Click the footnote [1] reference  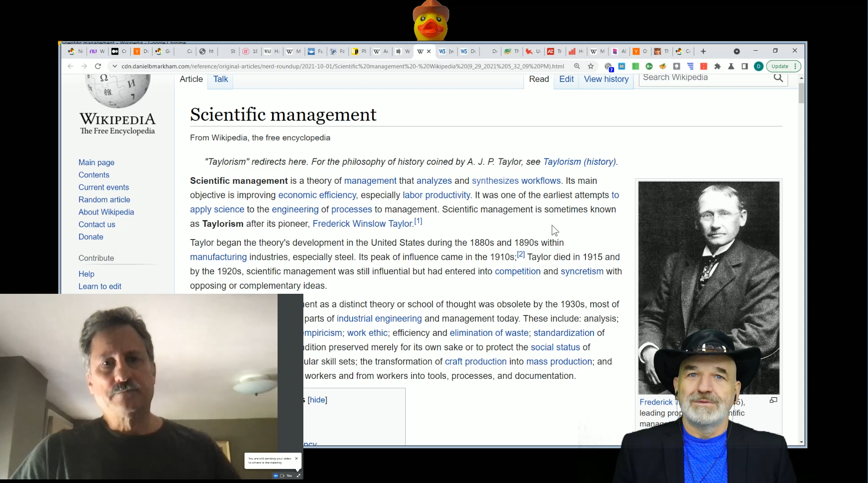418,221
